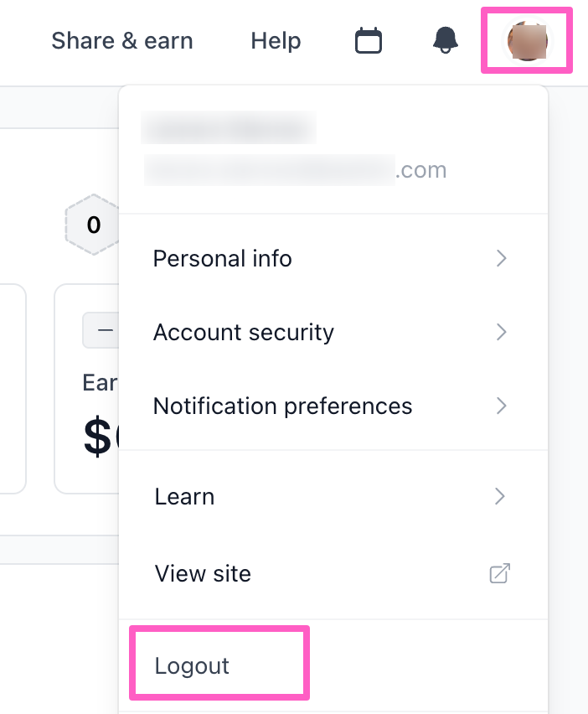Expand the Notification preferences chevron

pos(501,406)
